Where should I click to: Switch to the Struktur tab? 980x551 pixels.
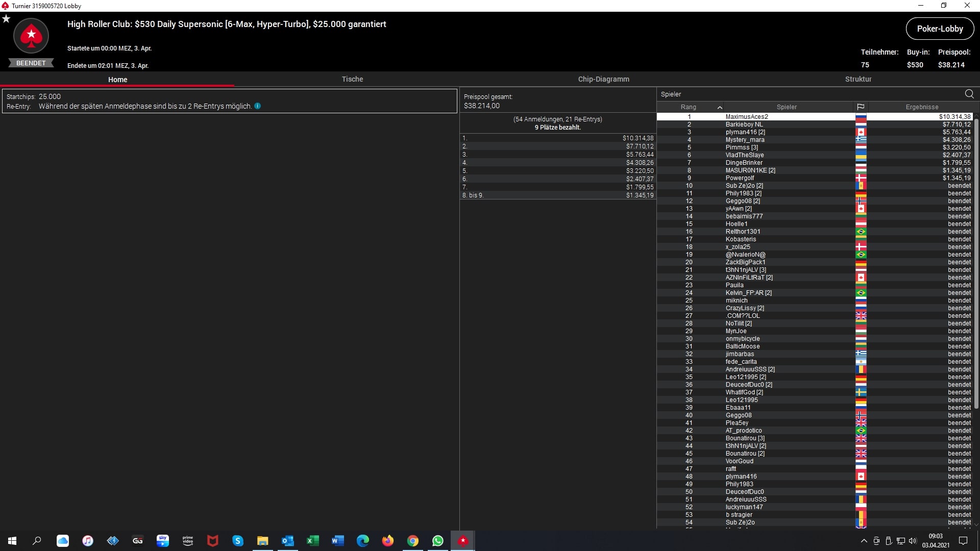(x=858, y=79)
